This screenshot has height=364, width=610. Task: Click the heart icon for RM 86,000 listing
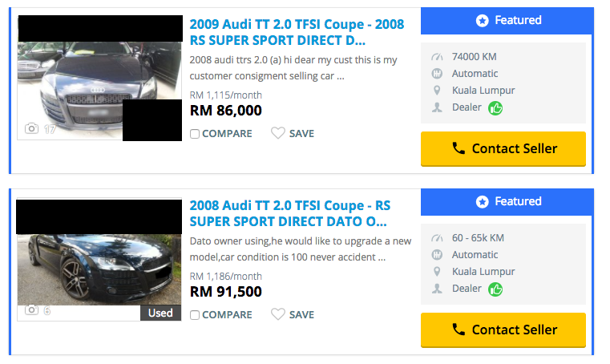278,134
